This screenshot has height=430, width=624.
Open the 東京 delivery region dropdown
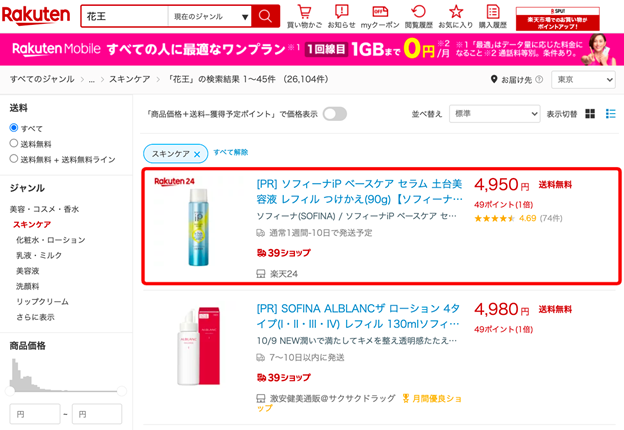tap(583, 80)
